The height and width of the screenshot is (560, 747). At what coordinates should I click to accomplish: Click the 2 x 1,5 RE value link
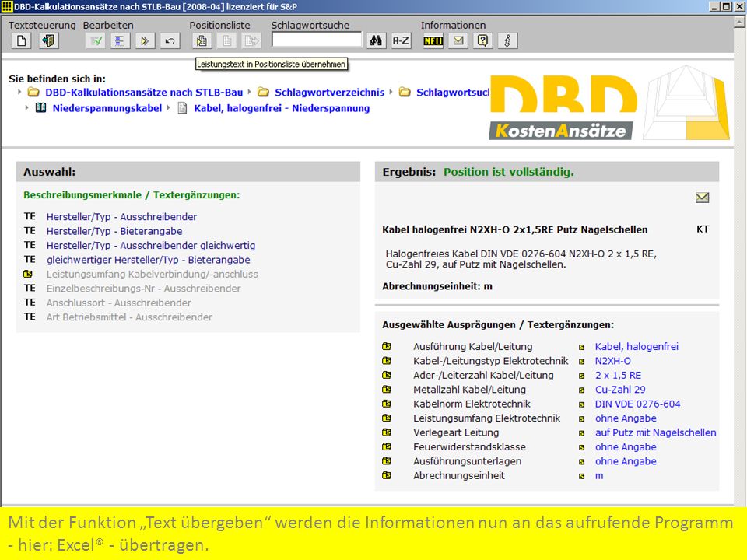click(618, 375)
